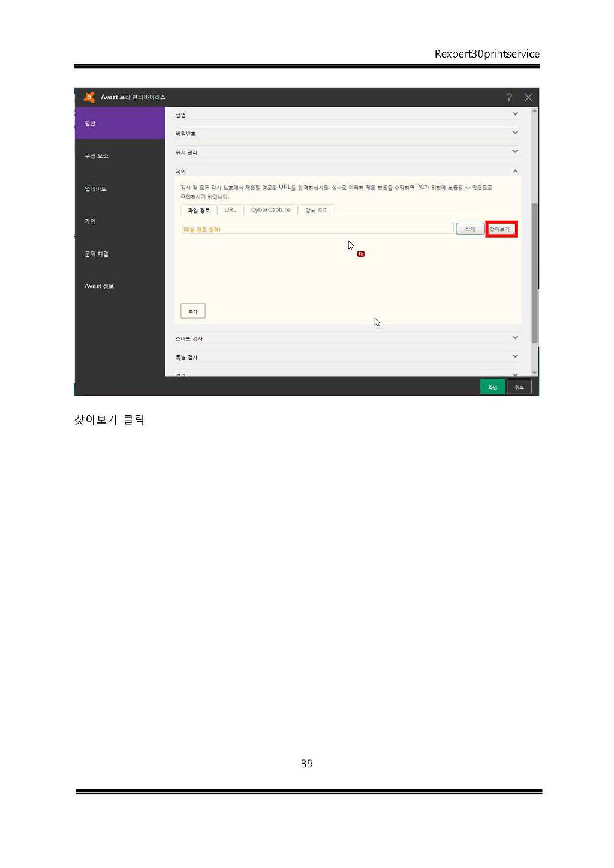Image resolution: width=614 pixels, height=868 pixels.
Task: Expand the 비밀번호 section chevron
Action: tap(515, 133)
